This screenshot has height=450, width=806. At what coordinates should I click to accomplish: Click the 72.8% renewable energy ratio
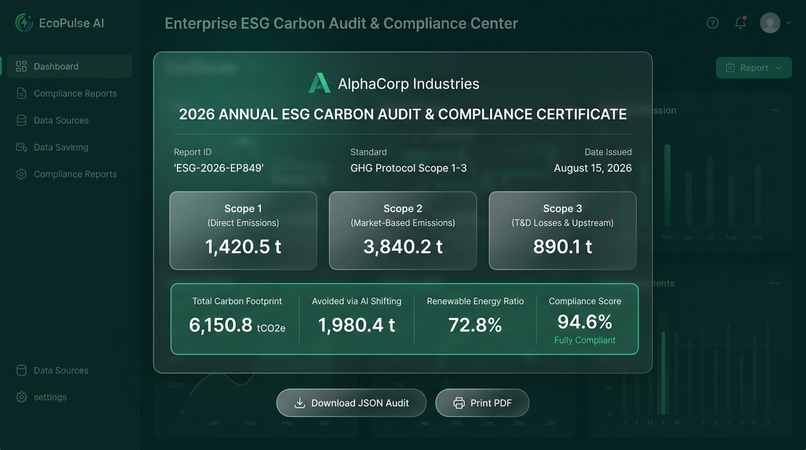click(x=475, y=325)
